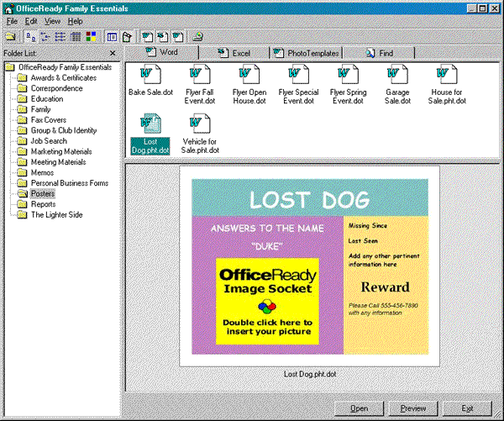504x421 pixels.
Task: Open the Education folder
Action: pos(40,98)
